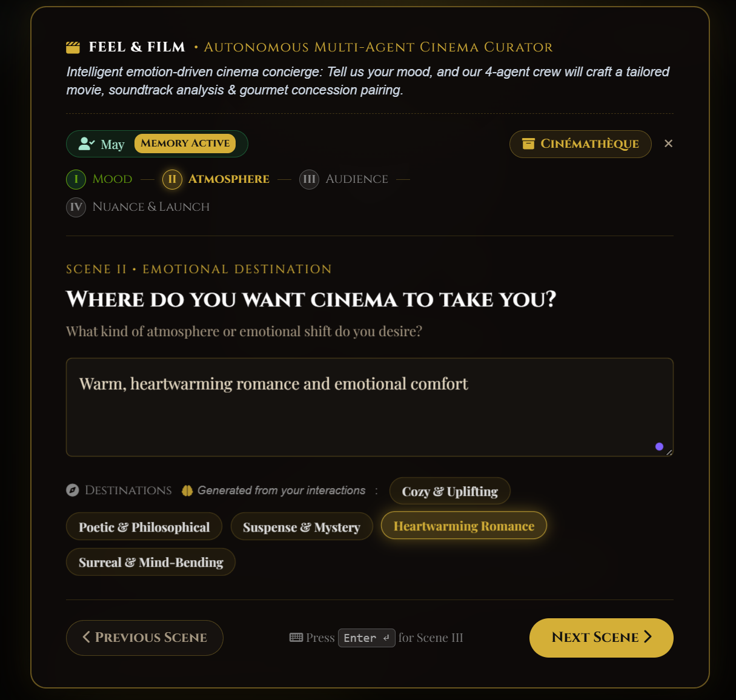Image resolution: width=736 pixels, height=700 pixels.
Task: Click the clapperboard logo icon
Action: click(x=73, y=47)
